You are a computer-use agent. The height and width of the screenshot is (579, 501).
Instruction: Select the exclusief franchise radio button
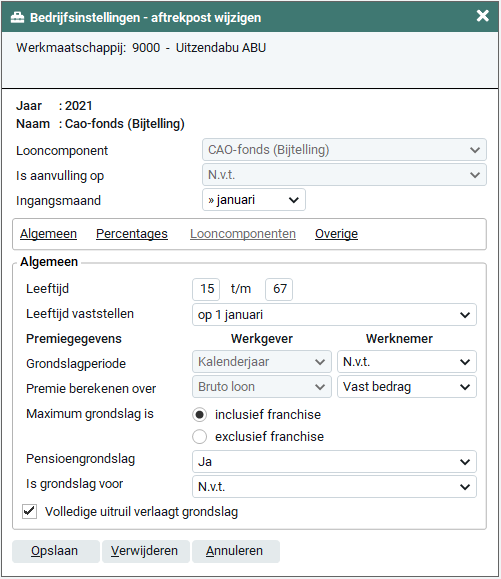(x=199, y=436)
